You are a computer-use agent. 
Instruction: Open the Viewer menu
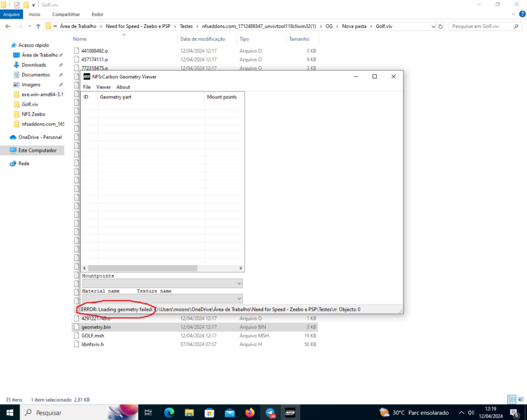coord(103,87)
